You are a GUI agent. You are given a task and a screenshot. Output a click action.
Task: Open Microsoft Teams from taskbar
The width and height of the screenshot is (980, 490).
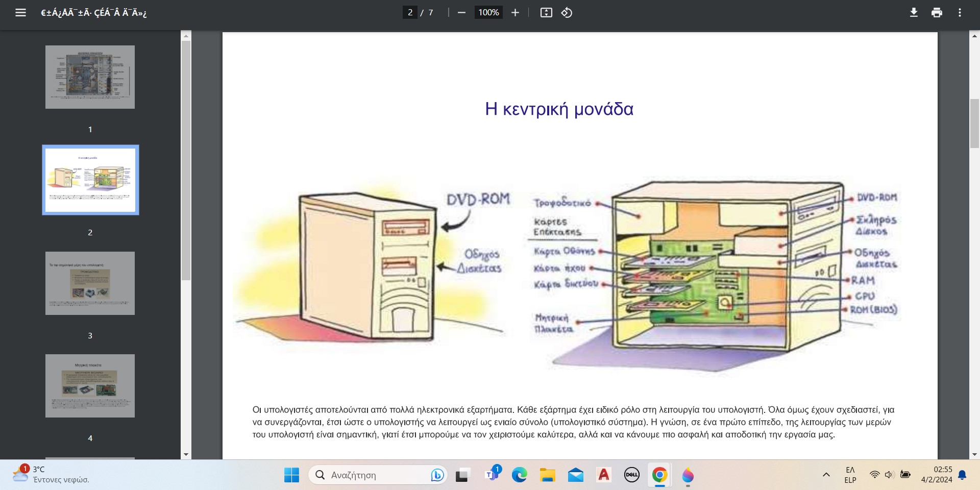493,474
